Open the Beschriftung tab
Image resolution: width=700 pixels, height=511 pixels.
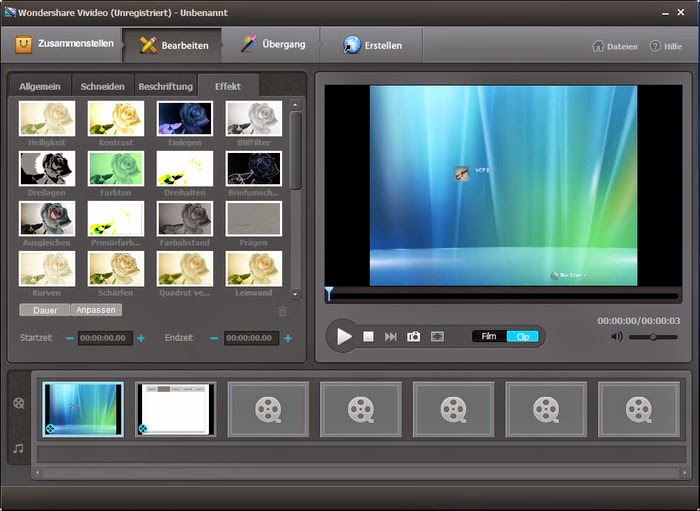coord(165,86)
